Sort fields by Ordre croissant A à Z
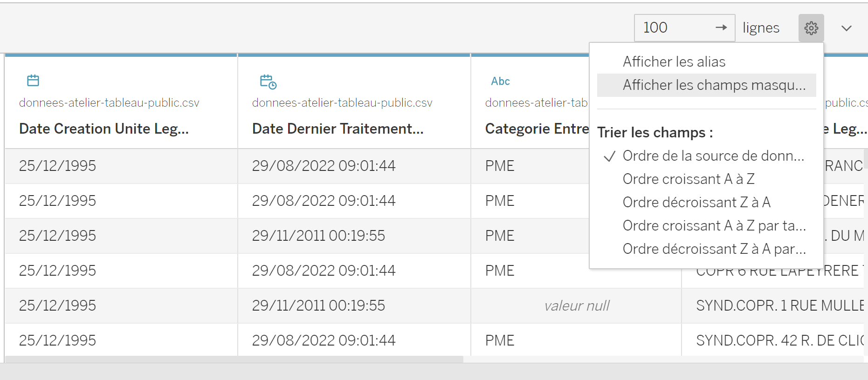Image resolution: width=868 pixels, height=380 pixels. [x=707, y=179]
